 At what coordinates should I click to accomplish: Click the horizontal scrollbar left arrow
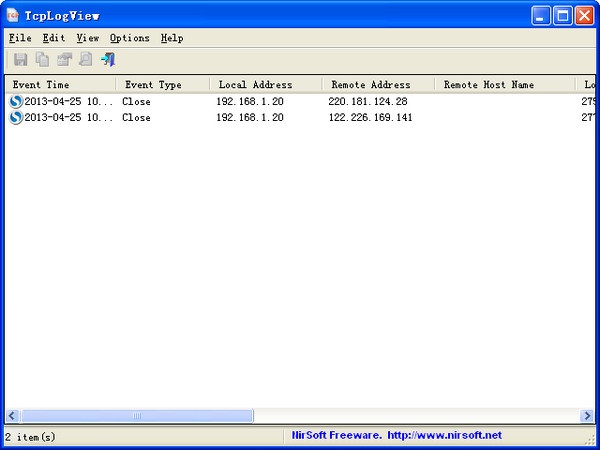coord(12,416)
